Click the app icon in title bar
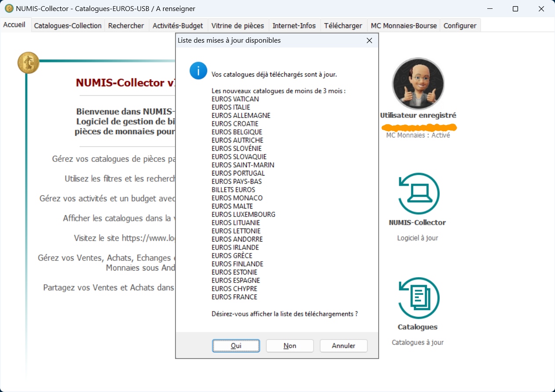The image size is (555, 392). [x=9, y=8]
